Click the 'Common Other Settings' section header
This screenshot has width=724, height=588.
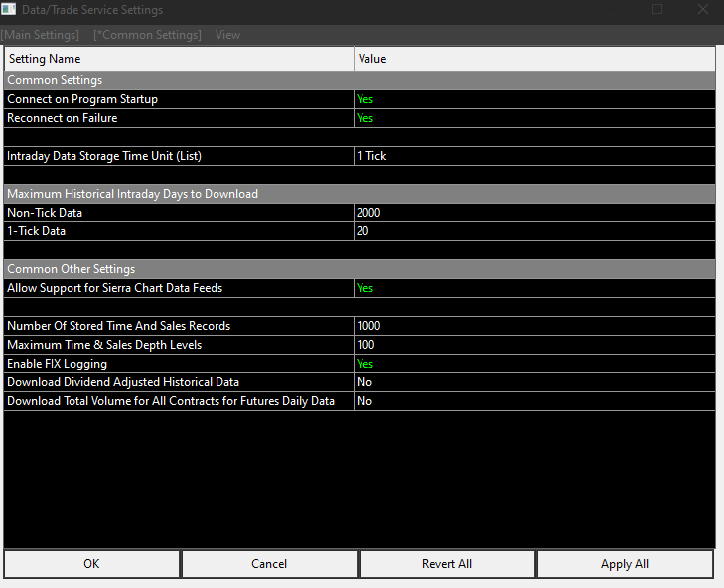coord(360,269)
